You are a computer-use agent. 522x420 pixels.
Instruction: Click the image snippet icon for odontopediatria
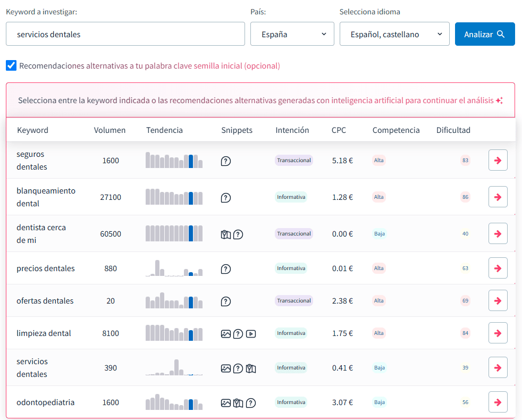tap(226, 403)
